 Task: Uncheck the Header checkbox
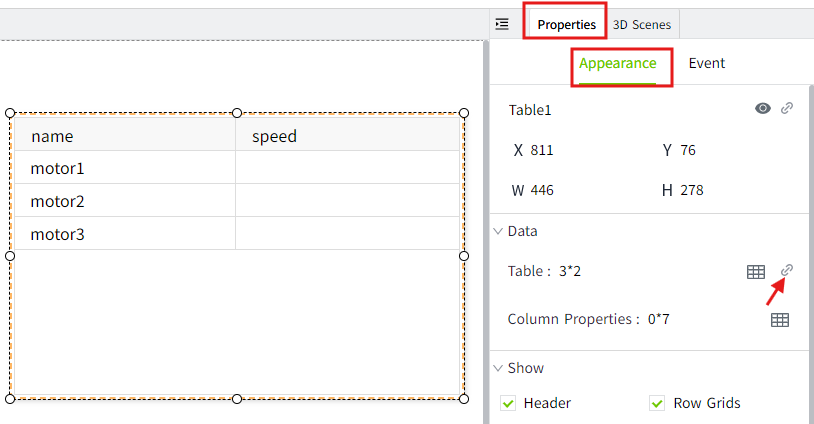(x=508, y=403)
